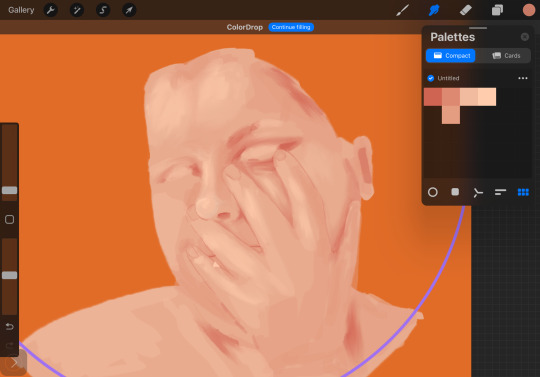The image size is (540, 377).
Task: Open the Adjustments magic wand menu
Action: click(77, 10)
